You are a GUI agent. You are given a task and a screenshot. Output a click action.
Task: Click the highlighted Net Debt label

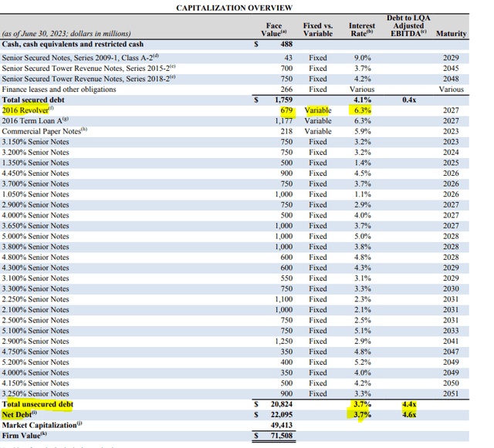point(23,414)
